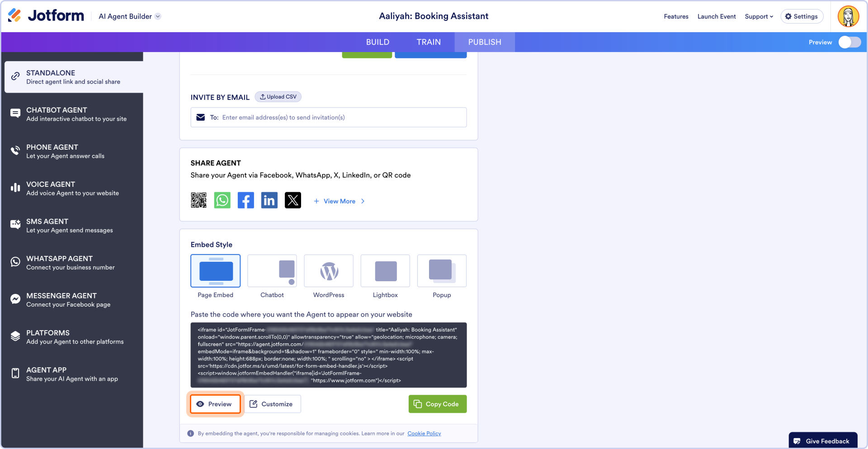The height and width of the screenshot is (449, 868).
Task: Share via the LinkedIn icon
Action: click(x=269, y=200)
